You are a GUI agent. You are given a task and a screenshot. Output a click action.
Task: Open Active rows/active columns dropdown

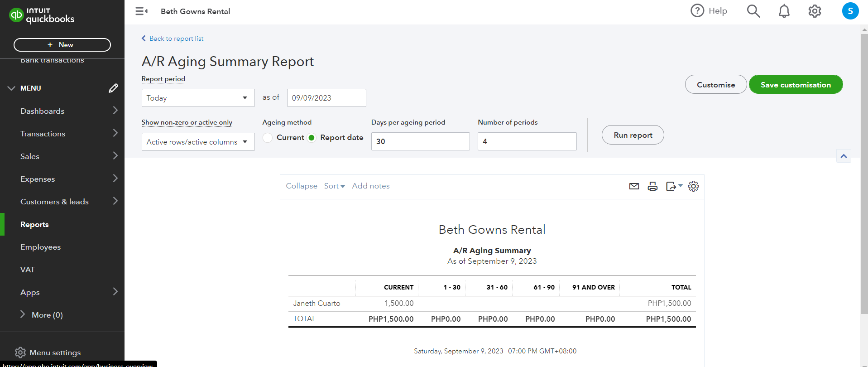tap(198, 142)
